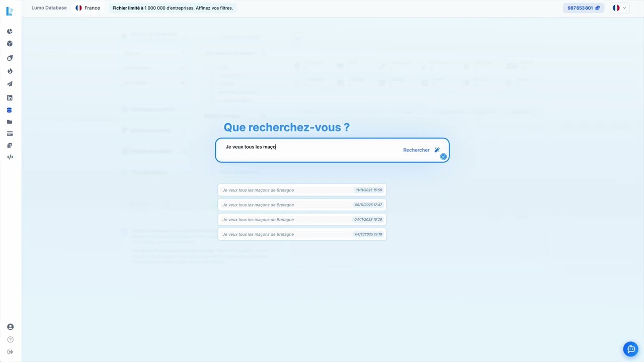Screen dimensions: 644x362
Task: Select the database stack sidebar icon
Action: [10, 110]
